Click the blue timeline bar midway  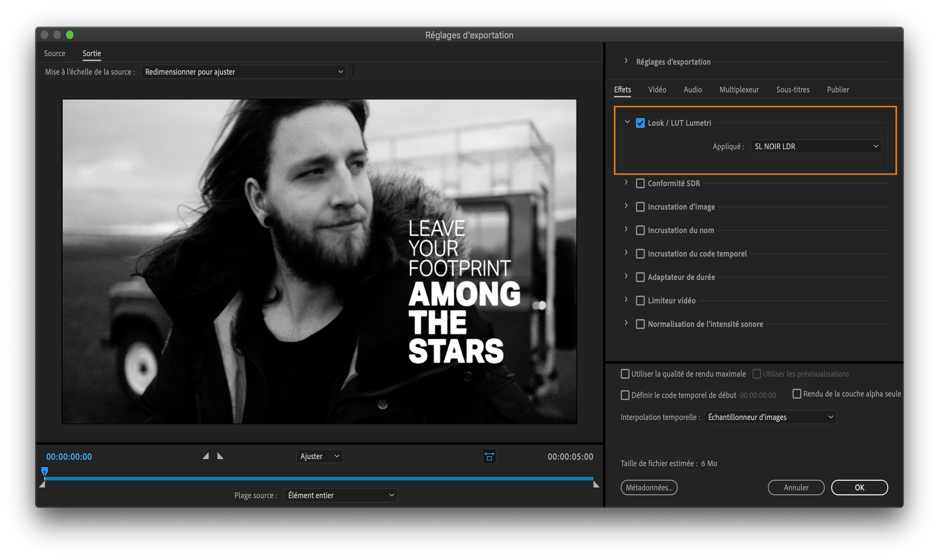pyautogui.click(x=319, y=479)
